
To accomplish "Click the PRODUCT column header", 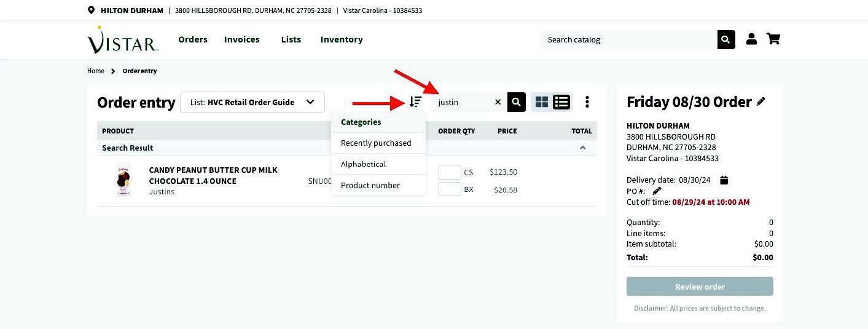I will tap(118, 130).
